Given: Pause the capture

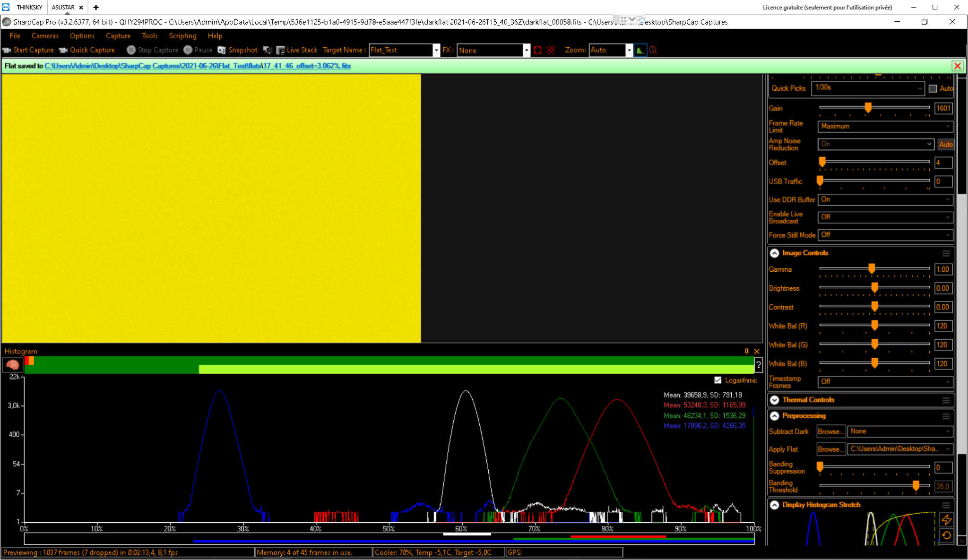Looking at the screenshot, I should click(x=198, y=50).
